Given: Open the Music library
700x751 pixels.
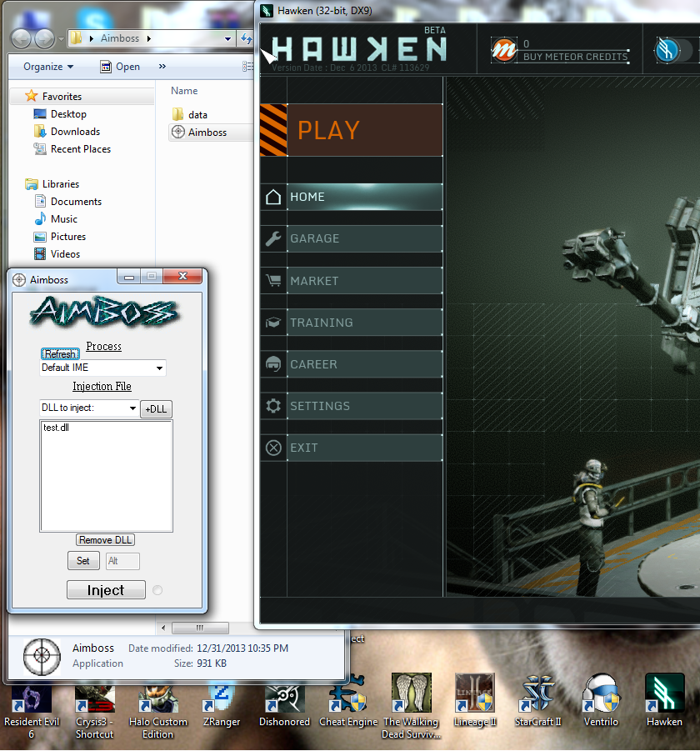Looking at the screenshot, I should click(56, 219).
